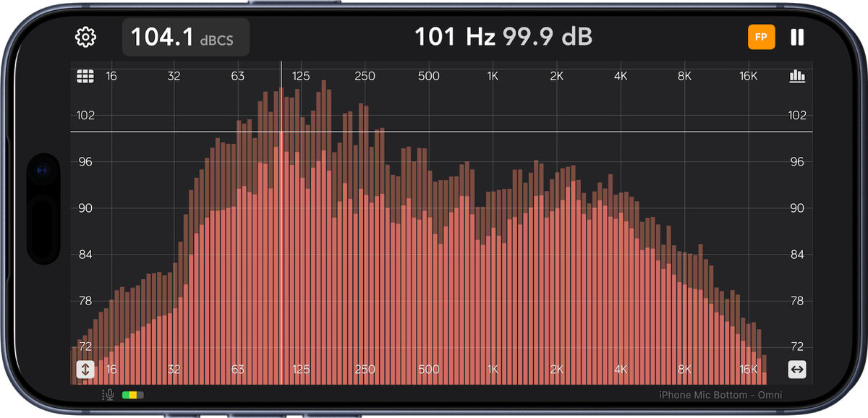Viewport: 868px width, 418px height.
Task: Tap the microphone input icon
Action: click(x=109, y=395)
